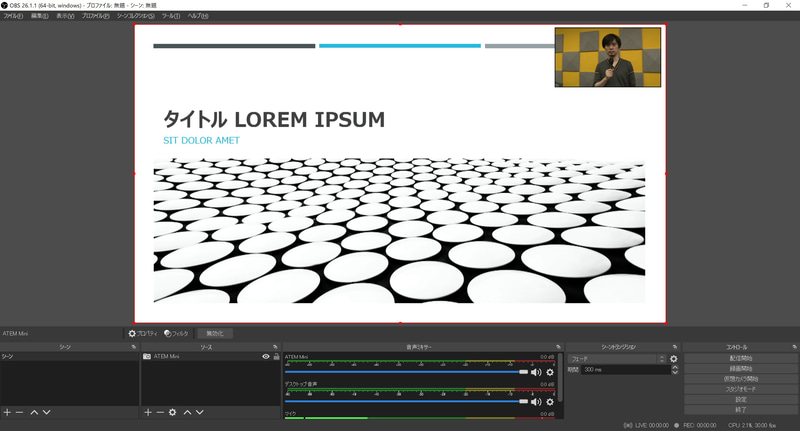Image resolution: width=800 pixels, height=431 pixels.
Task: Click the REC status dot in status bar
Action: point(677,425)
